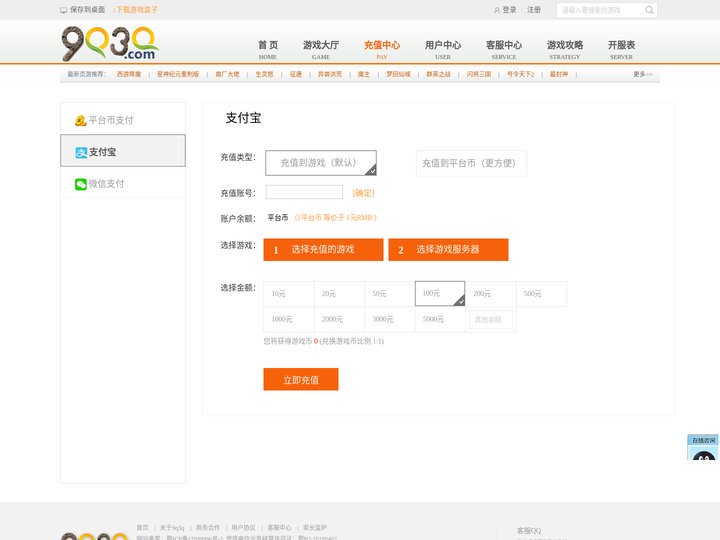Screen dimensions: 720x540
Task: Choose 充值到平台币（更方便） recharge type
Action: click(x=471, y=163)
